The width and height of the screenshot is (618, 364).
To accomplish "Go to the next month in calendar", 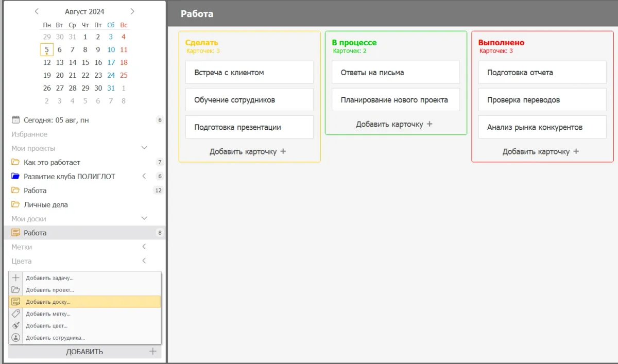I will click(132, 11).
